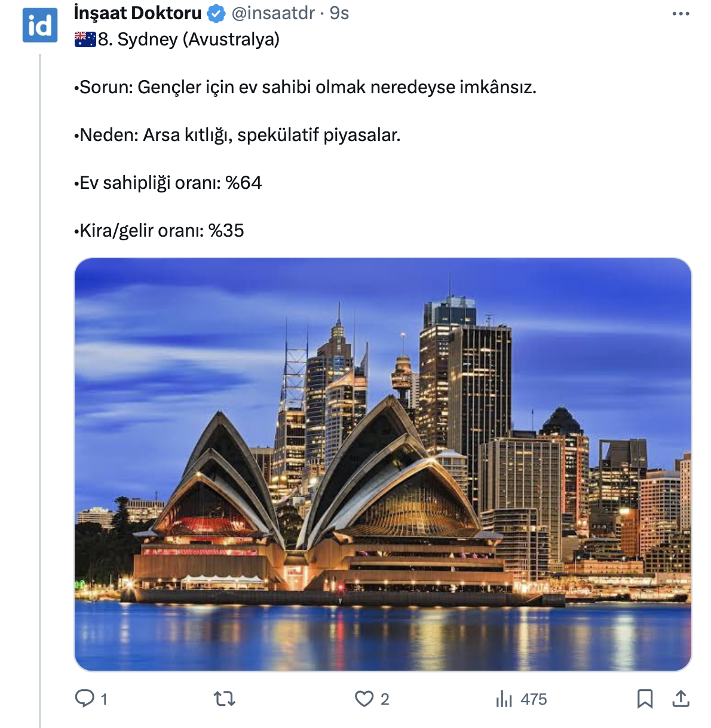Screen dimensions: 711x728
Task: Open the Sydney Opera House photo
Action: click(x=382, y=464)
